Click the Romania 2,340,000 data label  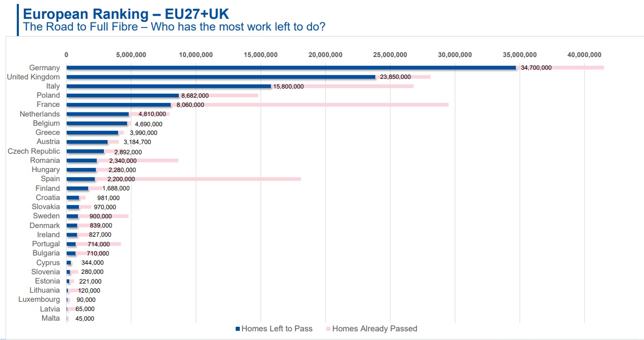(123, 161)
